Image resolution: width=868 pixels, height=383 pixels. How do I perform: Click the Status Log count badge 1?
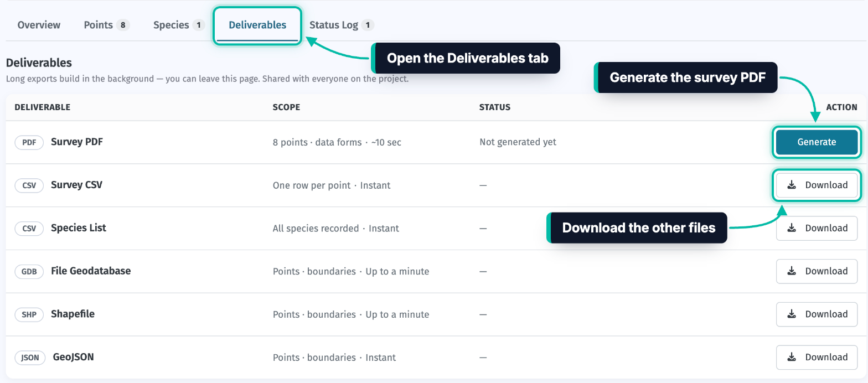click(368, 25)
